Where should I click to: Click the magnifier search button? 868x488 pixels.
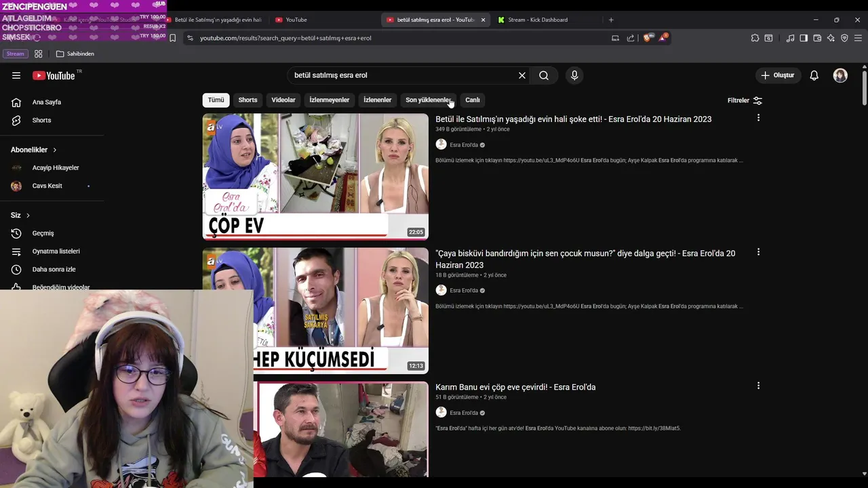pos(544,75)
